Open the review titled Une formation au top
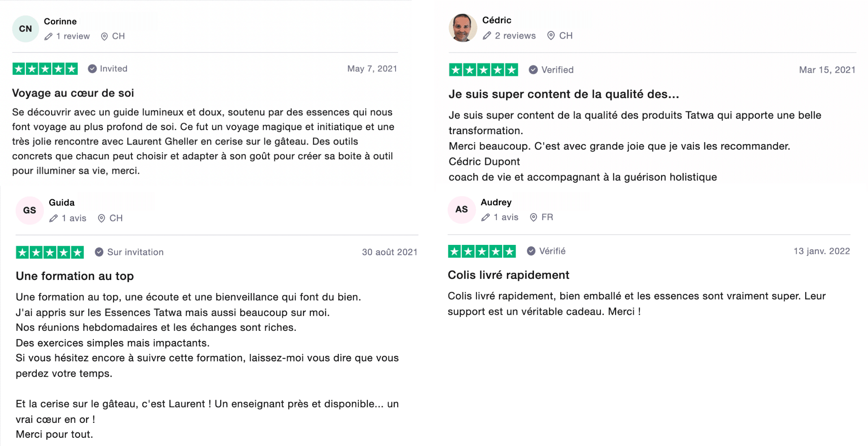The image size is (868, 446). 74,276
